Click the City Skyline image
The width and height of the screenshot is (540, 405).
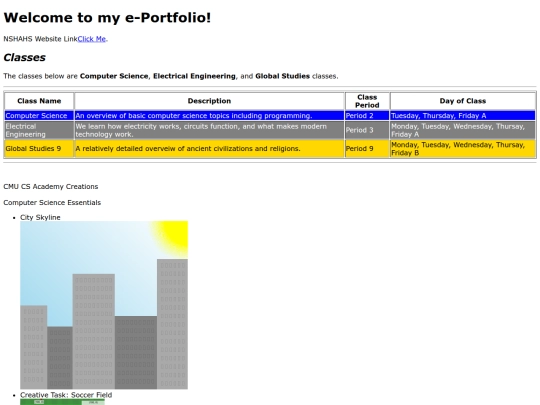tap(104, 305)
